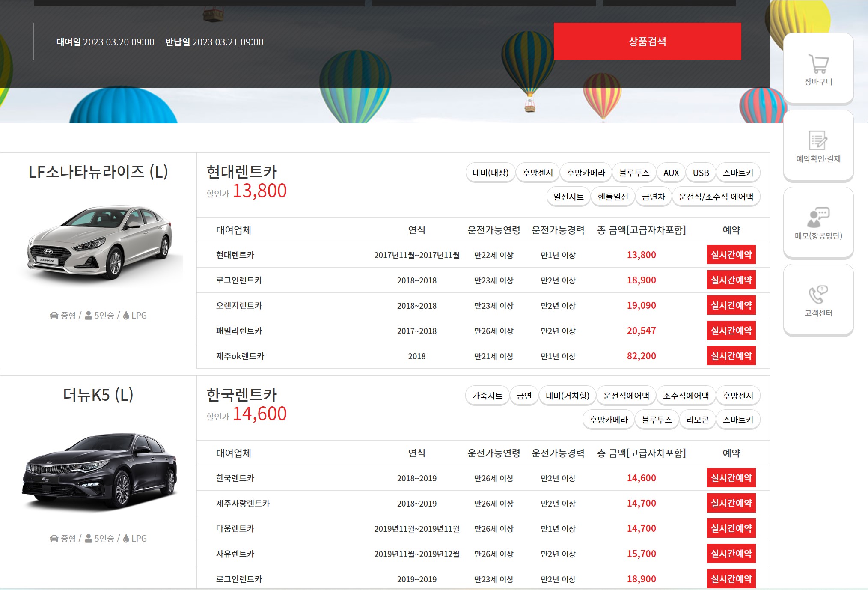Click the 20,547 price value
Image resolution: width=868 pixels, height=590 pixels.
click(641, 331)
